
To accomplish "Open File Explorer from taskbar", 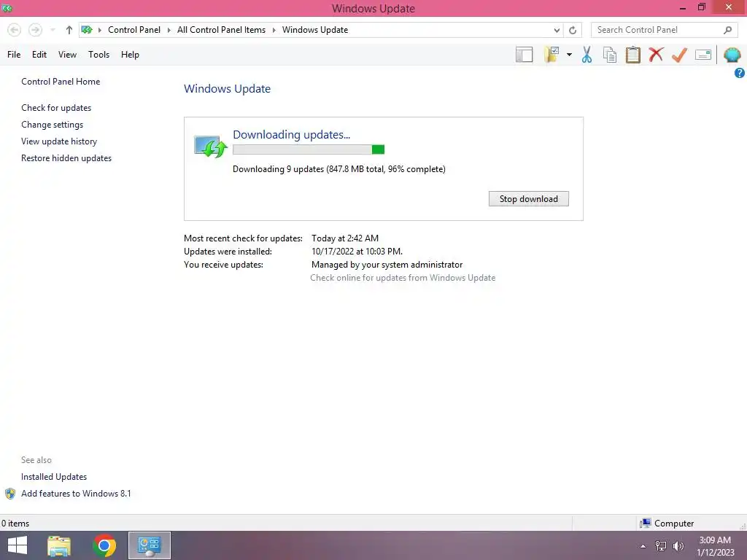I will (59, 545).
